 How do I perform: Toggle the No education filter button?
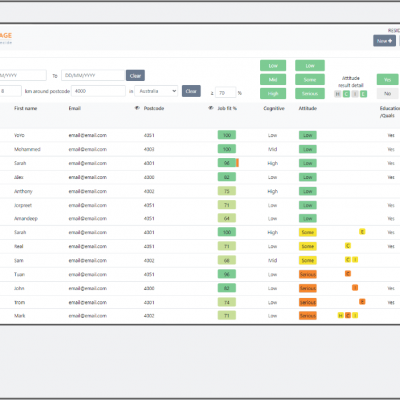387,94
